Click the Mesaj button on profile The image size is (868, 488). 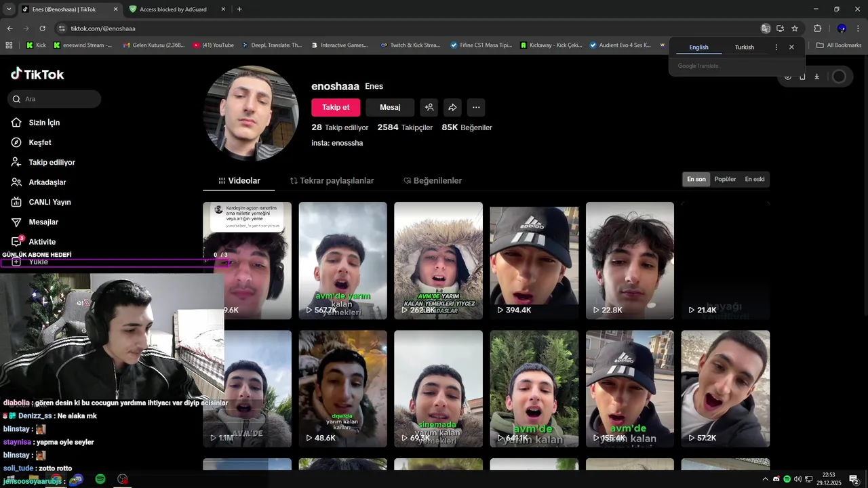[x=390, y=107]
